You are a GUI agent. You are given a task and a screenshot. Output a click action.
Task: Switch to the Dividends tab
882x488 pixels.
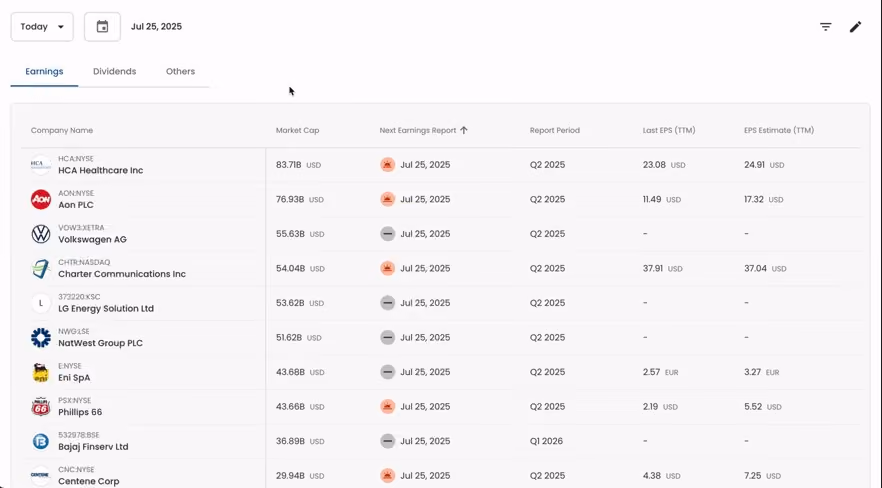(x=114, y=71)
